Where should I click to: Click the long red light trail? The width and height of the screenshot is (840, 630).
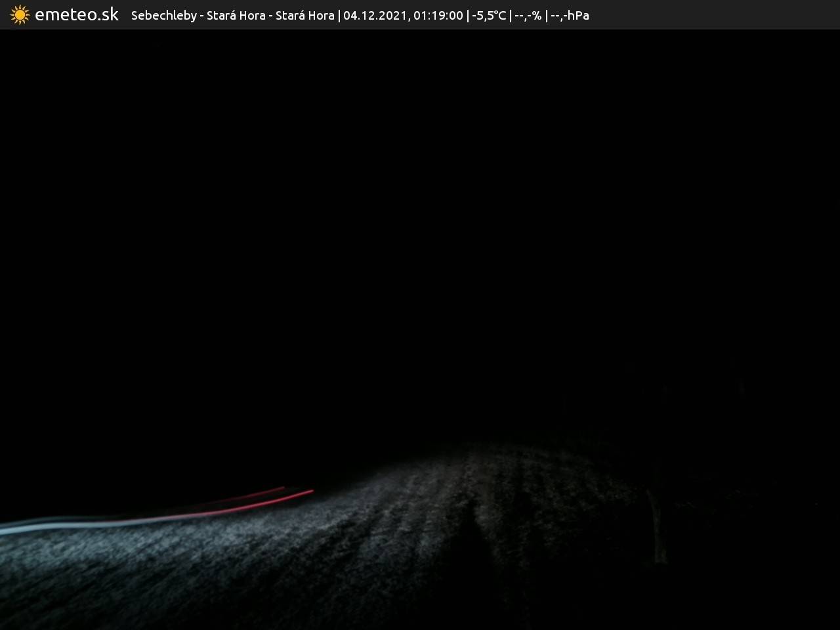click(249, 505)
